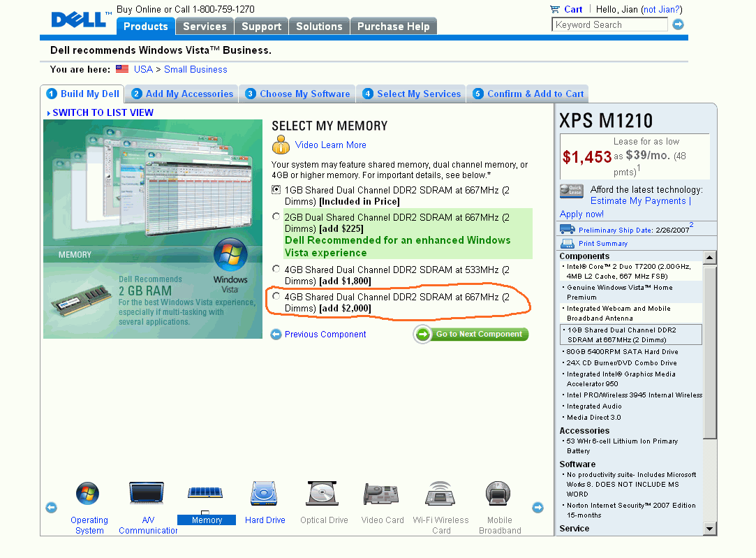
Task: Focus the Keyword Search field
Action: click(609, 24)
